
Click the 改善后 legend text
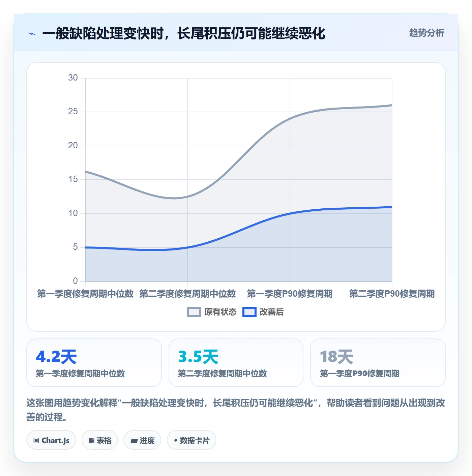271,312
